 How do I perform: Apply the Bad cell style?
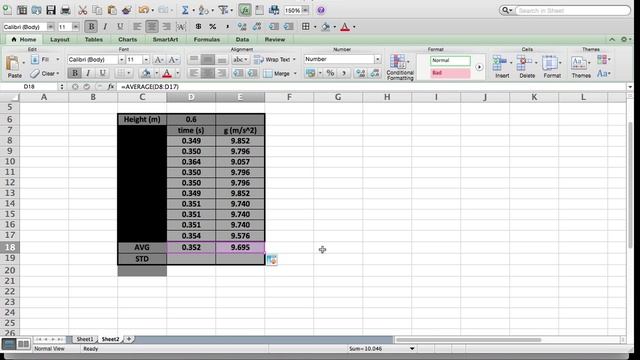450,73
